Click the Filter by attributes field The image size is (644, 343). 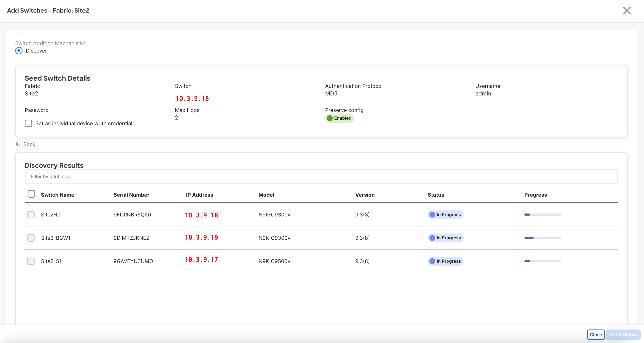[x=321, y=176]
